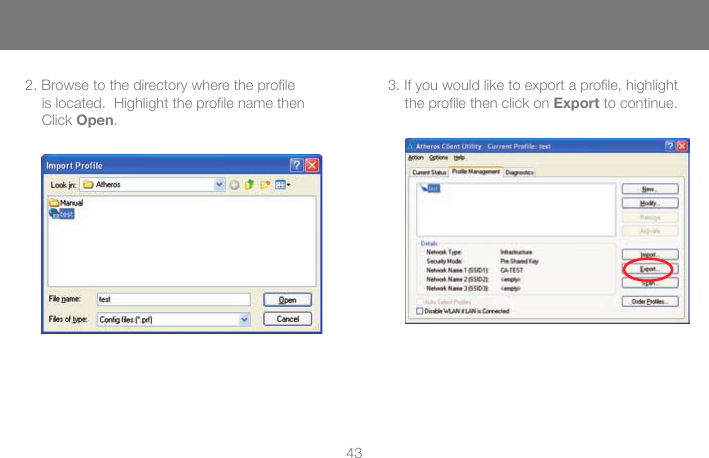Close the Import Profile dialog
This screenshot has width=709, height=458.
[312, 165]
